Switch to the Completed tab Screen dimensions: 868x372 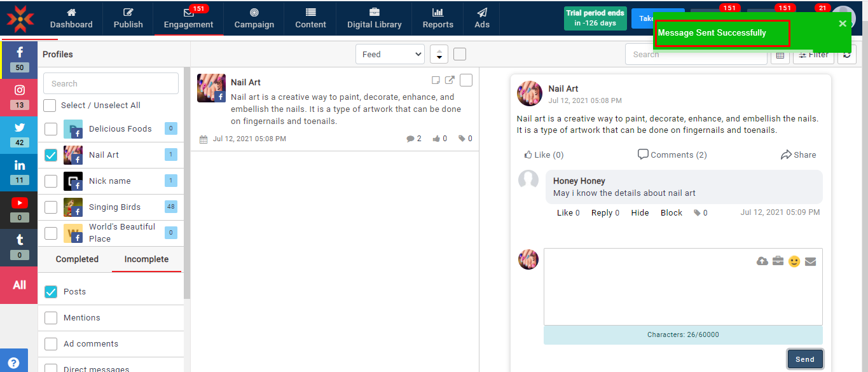tap(77, 259)
